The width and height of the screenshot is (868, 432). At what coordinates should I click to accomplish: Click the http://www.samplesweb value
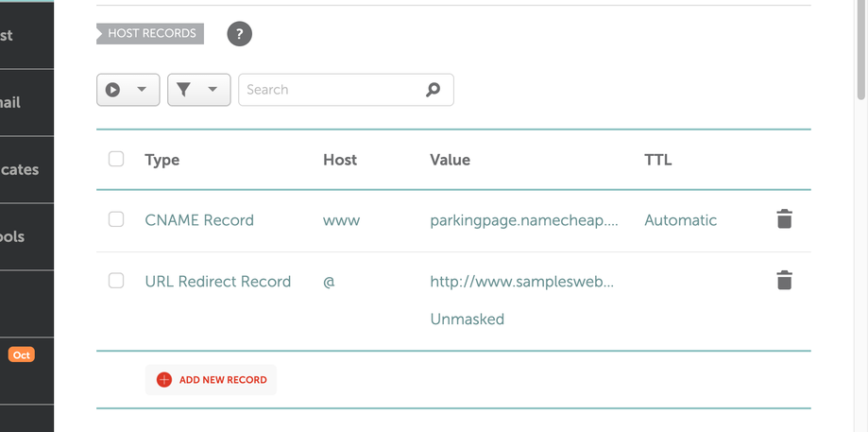(x=522, y=282)
